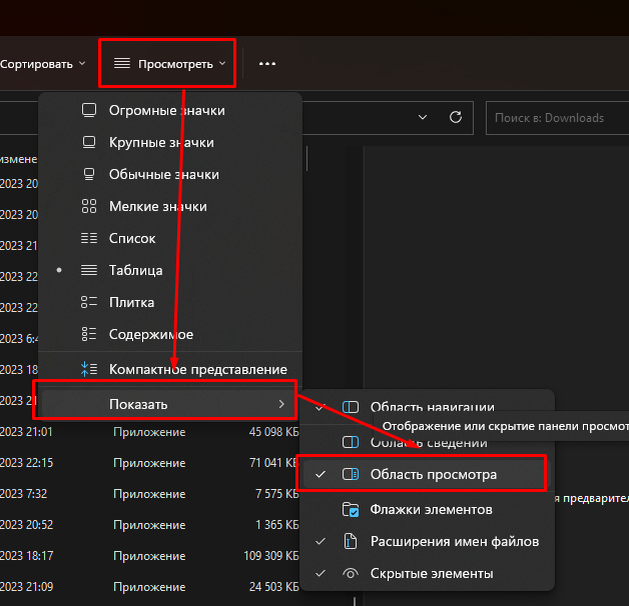The width and height of the screenshot is (629, 606).
Task: Click the Флажки элементов folder-check icon
Action: (x=350, y=509)
